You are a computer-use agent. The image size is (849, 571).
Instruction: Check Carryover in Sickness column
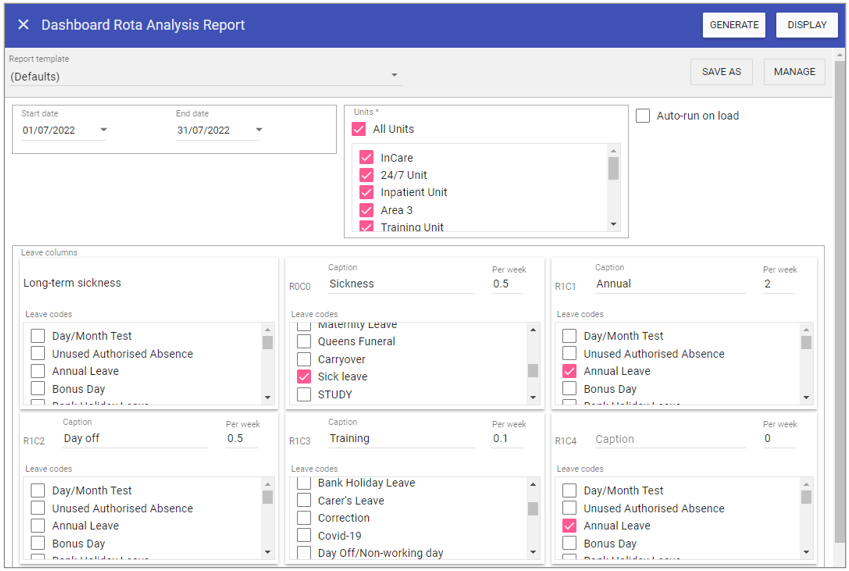pyautogui.click(x=304, y=359)
